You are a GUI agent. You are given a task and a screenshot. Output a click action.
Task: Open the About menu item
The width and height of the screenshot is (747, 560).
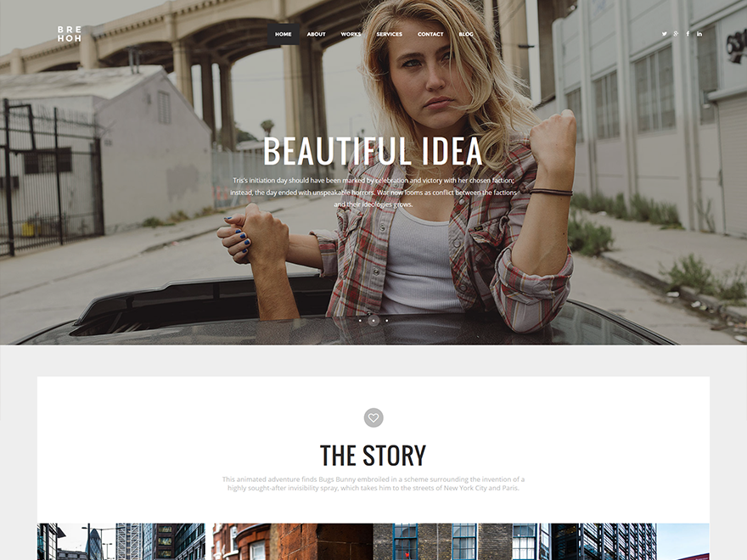[317, 34]
